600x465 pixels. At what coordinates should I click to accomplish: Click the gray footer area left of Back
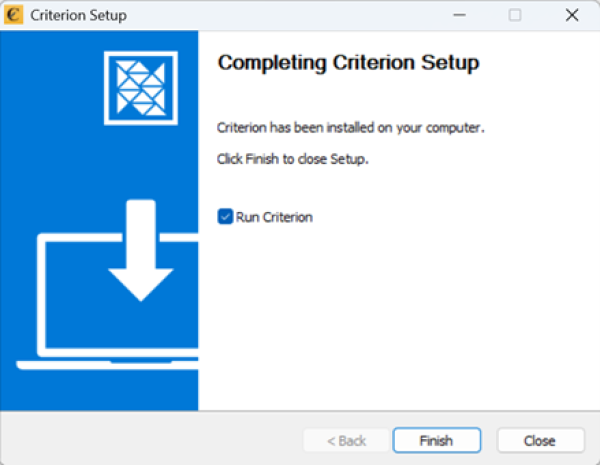click(150, 440)
